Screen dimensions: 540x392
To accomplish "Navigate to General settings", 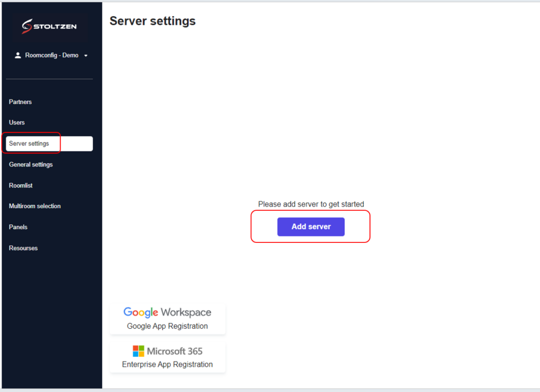I will click(x=31, y=164).
